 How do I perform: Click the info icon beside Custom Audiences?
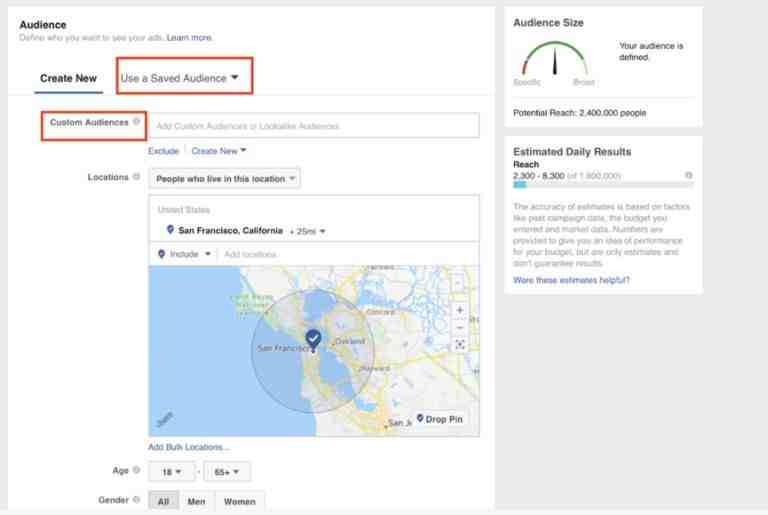tap(137, 122)
